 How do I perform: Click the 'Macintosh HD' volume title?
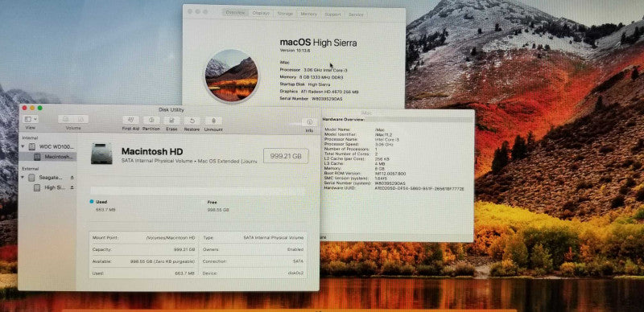[152, 151]
